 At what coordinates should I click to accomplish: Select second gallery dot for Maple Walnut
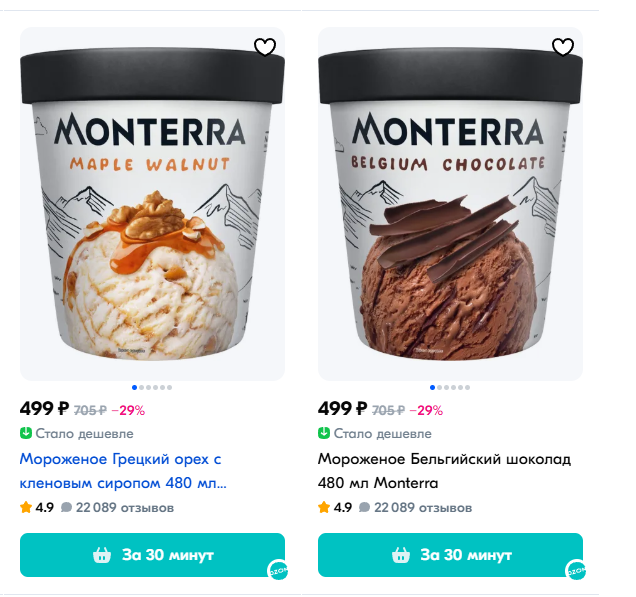142,388
